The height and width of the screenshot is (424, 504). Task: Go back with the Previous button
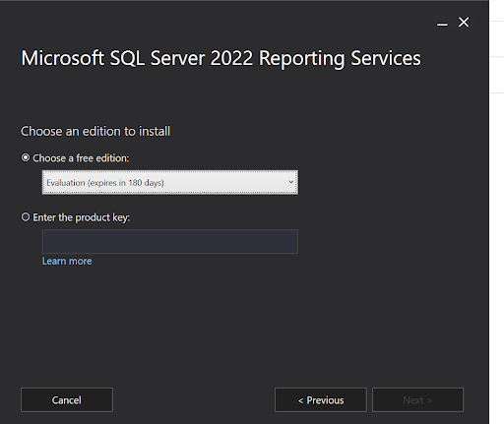[321, 399]
